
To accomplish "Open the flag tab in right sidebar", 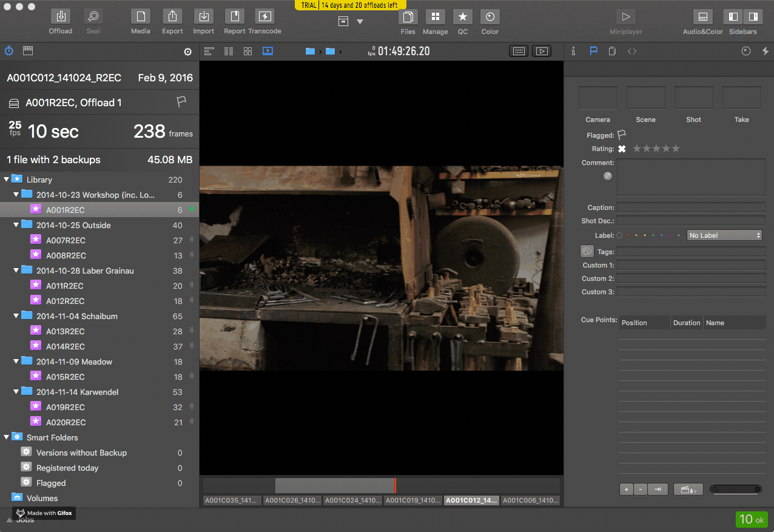I will tap(594, 52).
